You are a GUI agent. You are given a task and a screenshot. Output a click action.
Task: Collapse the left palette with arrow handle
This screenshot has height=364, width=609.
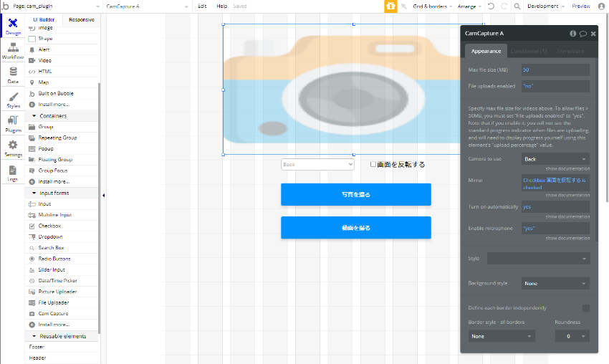click(x=103, y=196)
